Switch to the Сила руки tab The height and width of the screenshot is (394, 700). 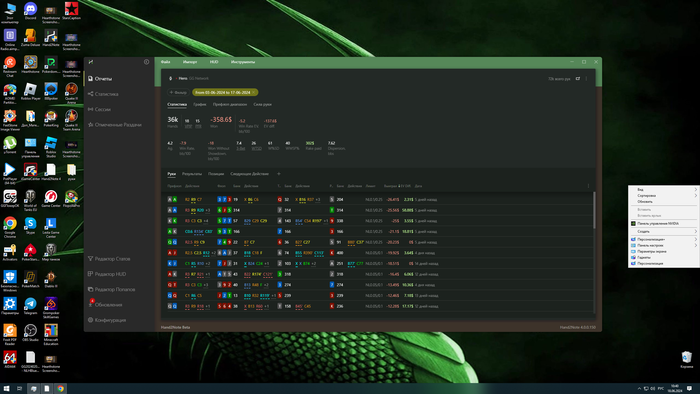262,104
